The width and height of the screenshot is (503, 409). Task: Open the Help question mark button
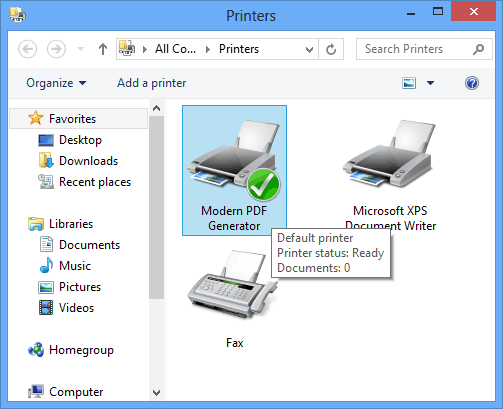(472, 83)
